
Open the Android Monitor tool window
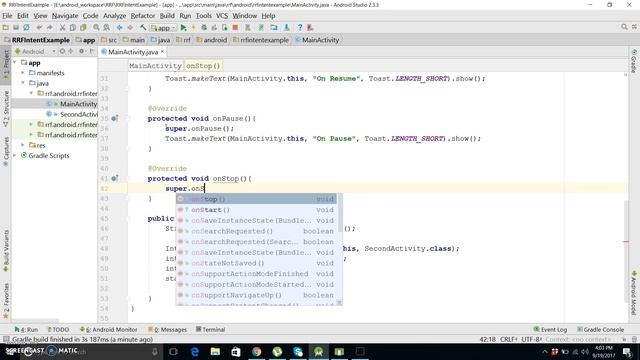pos(109,329)
